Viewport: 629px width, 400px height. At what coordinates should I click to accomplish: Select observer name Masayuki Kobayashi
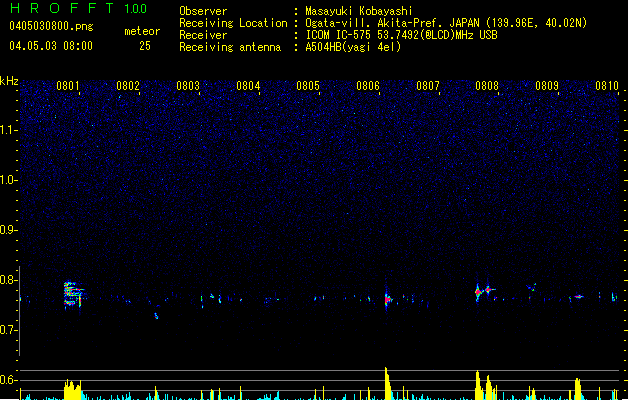[359, 11]
